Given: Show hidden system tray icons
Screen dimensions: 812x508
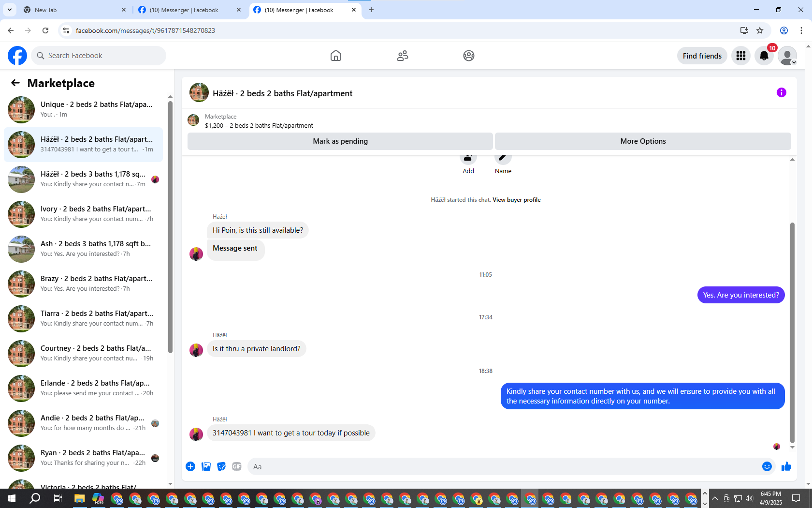Looking at the screenshot, I should [715, 498].
